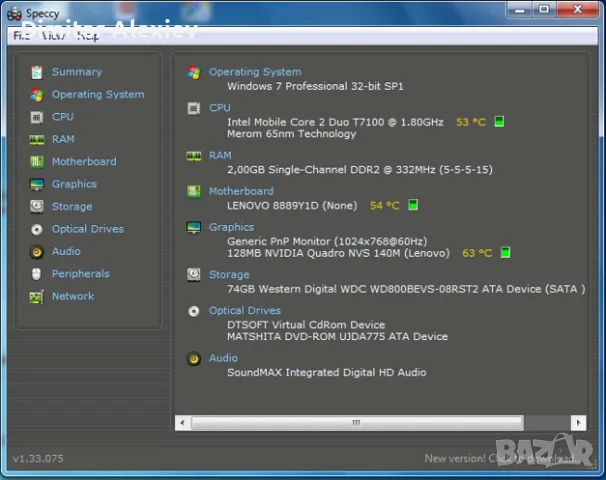Image resolution: width=606 pixels, height=480 pixels.
Task: Go to the RAM section in sidebar
Action: pos(63,139)
